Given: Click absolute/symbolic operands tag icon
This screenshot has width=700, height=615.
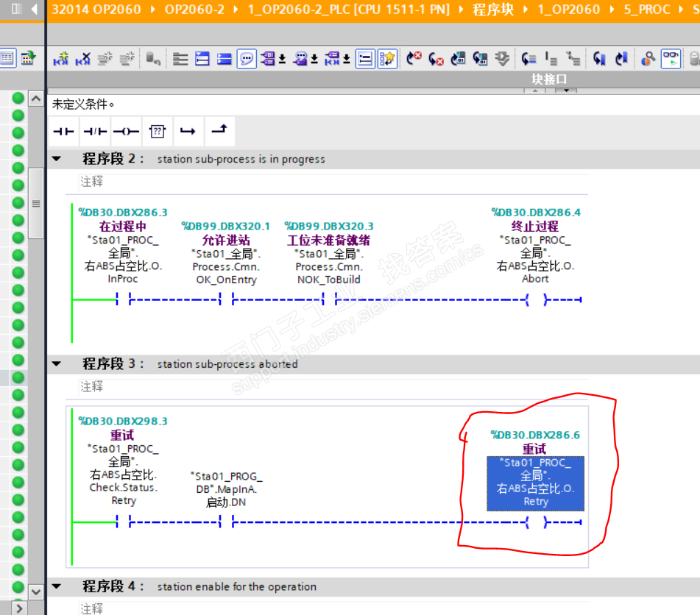Looking at the screenshot, I should [268, 59].
